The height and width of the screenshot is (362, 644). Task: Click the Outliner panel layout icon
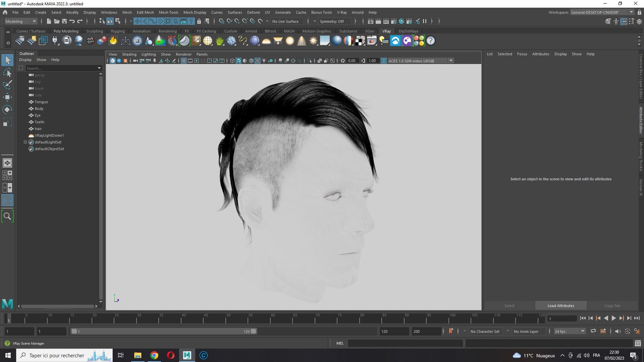(7, 200)
